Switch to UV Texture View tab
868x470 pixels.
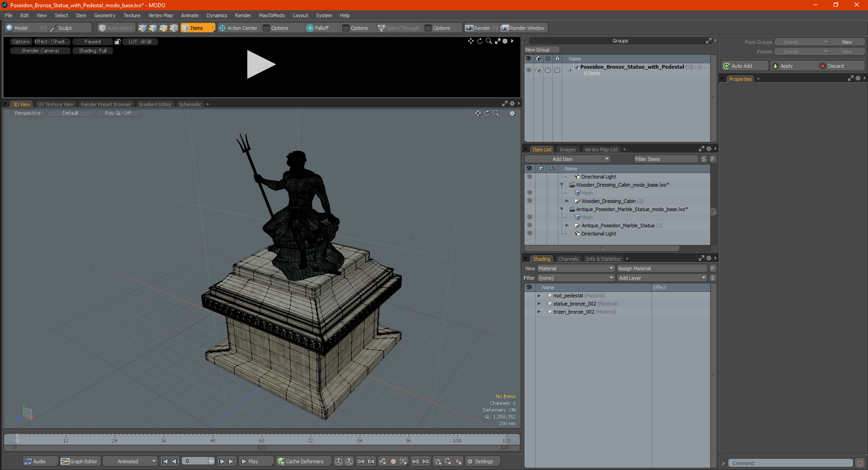(56, 104)
